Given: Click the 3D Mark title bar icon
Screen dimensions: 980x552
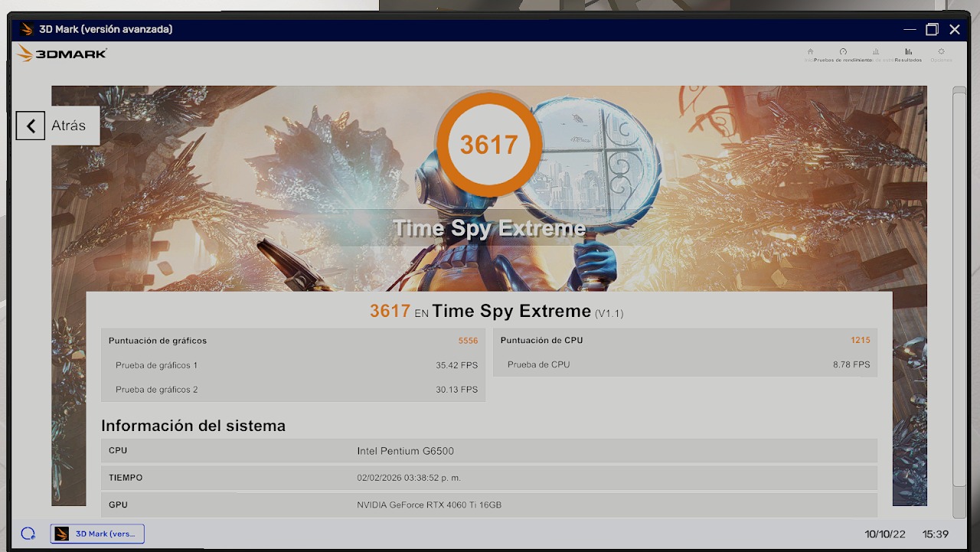Looking at the screenshot, I should tap(27, 30).
